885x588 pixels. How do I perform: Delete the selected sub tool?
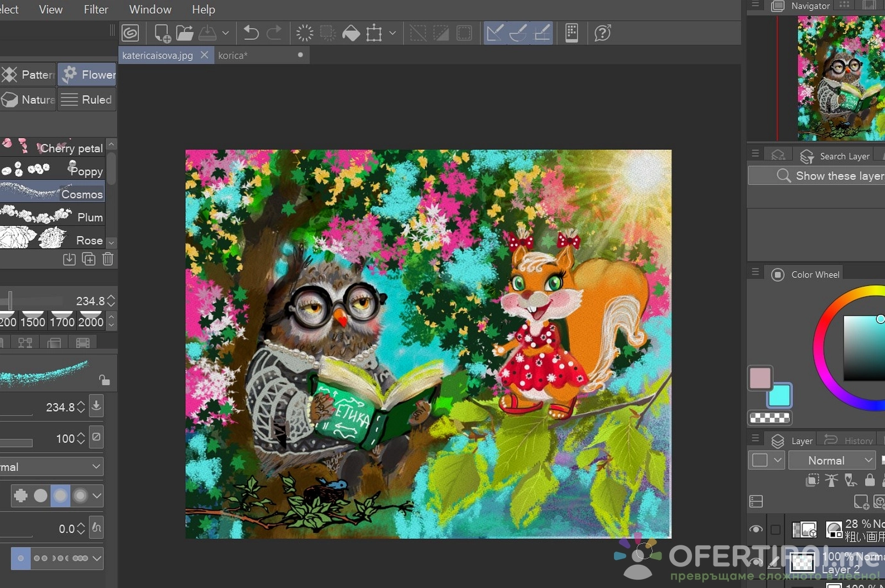[x=108, y=259]
